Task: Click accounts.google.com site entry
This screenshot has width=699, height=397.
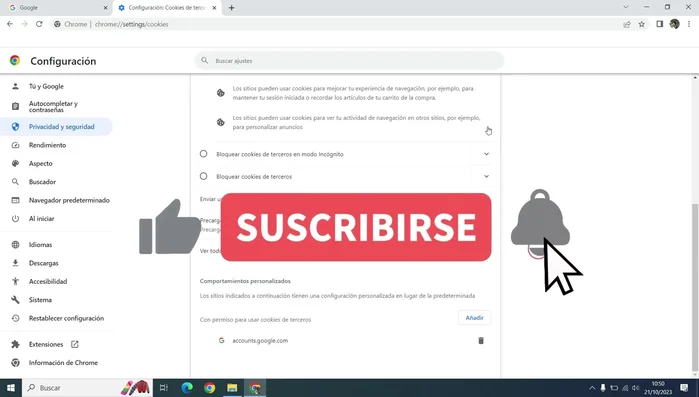Action: click(260, 340)
